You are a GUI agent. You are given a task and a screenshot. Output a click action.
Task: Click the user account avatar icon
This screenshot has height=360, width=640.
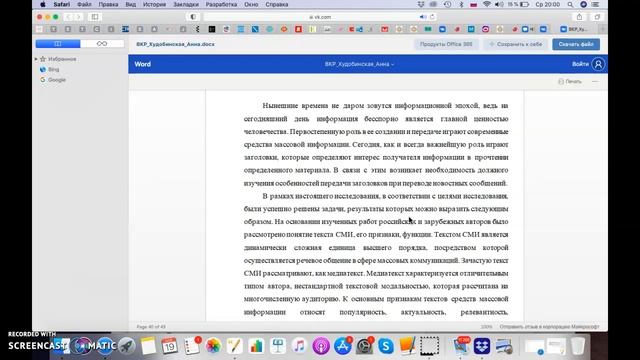(598, 64)
